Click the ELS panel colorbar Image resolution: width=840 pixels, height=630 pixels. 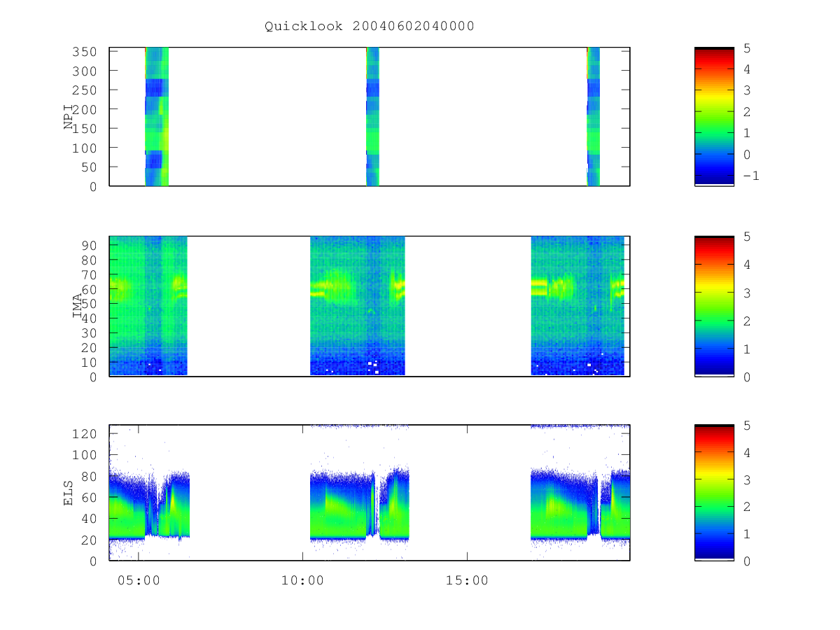[x=714, y=493]
